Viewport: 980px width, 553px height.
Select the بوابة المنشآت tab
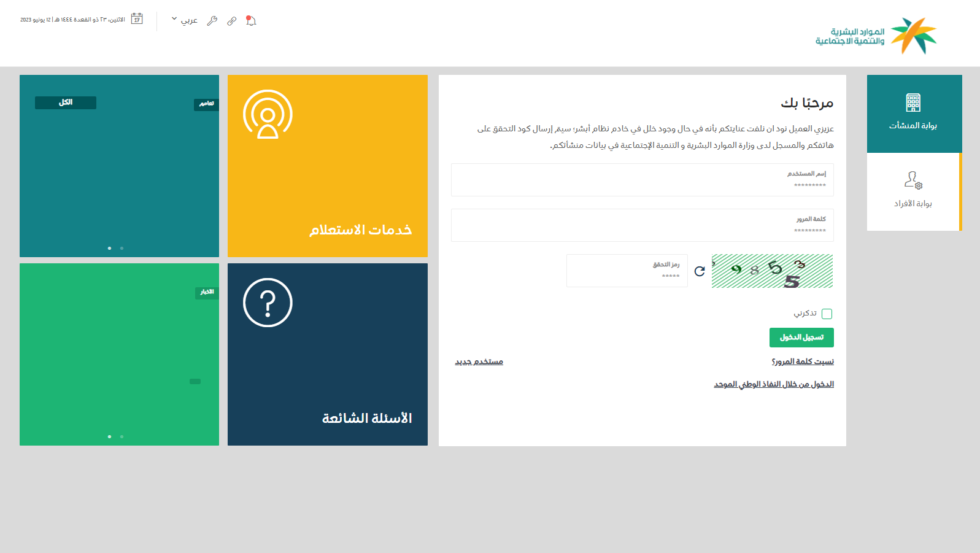(x=914, y=114)
